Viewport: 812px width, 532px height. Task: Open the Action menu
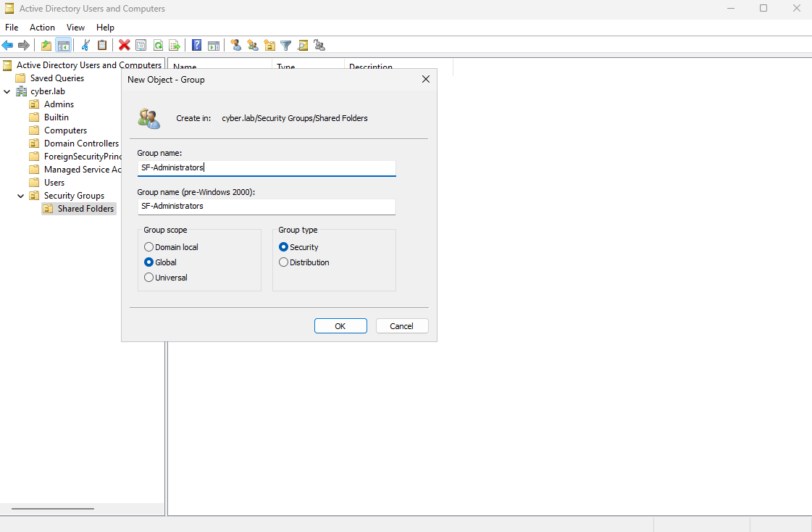(42, 28)
